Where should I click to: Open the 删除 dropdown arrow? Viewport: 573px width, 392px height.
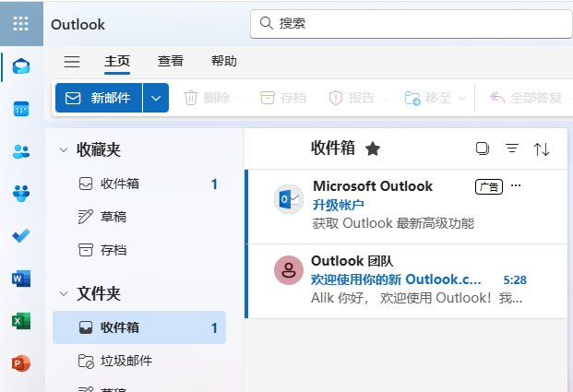(x=241, y=99)
